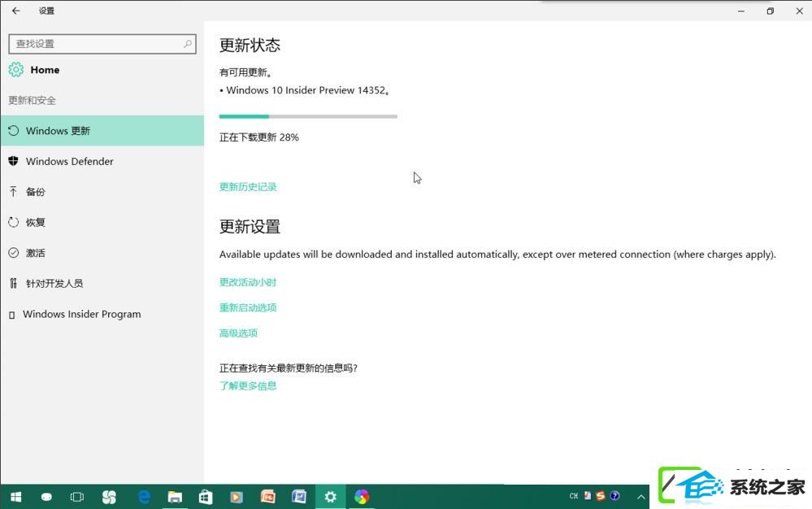Open Task View on the taskbar
Image resolution: width=812 pixels, height=509 pixels.
click(76, 497)
